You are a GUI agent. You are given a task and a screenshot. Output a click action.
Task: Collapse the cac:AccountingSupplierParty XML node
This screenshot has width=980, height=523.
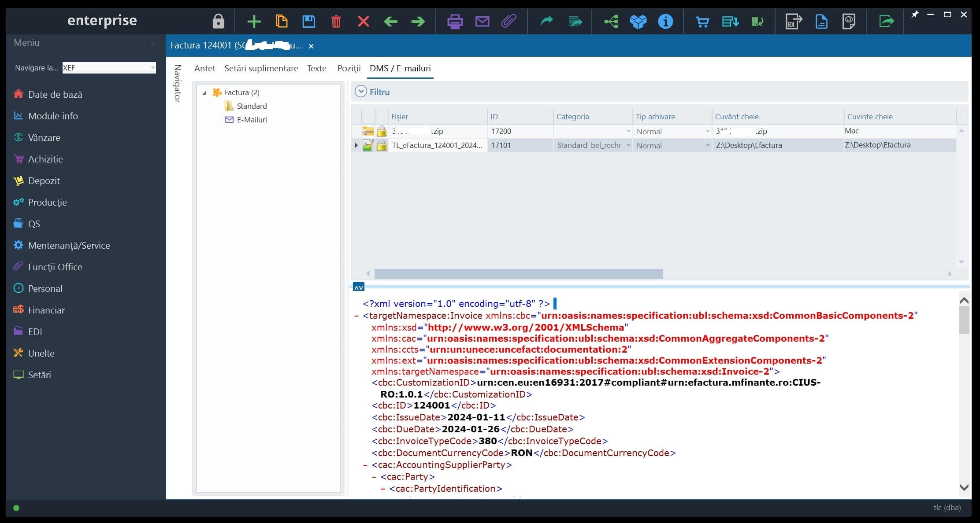click(x=365, y=465)
